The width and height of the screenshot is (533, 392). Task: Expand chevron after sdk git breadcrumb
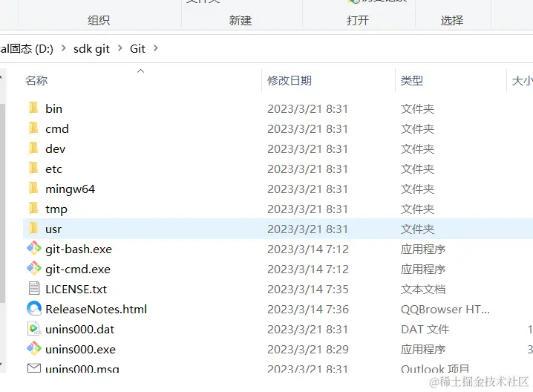(120, 48)
